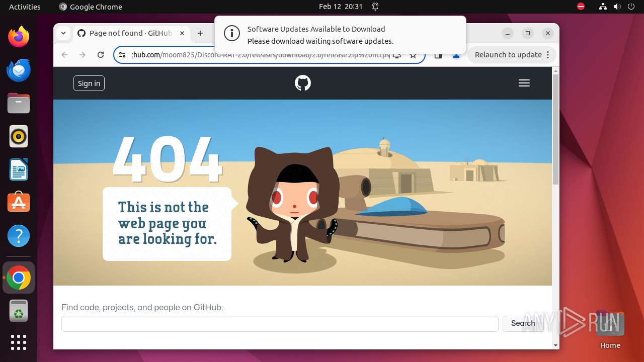Launch LibreOffice Writer from dock
644x362 pixels.
19,169
